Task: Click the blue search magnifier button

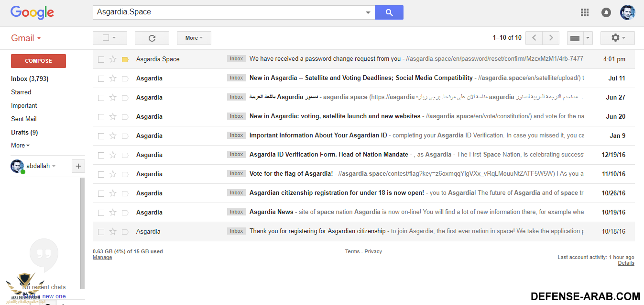Action: point(389,12)
